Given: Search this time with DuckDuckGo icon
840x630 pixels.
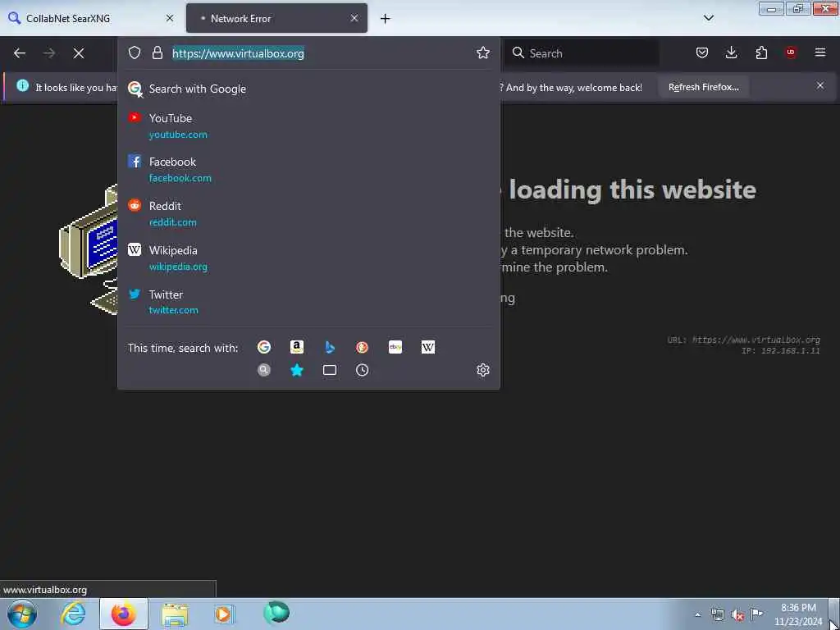Looking at the screenshot, I should point(362,347).
